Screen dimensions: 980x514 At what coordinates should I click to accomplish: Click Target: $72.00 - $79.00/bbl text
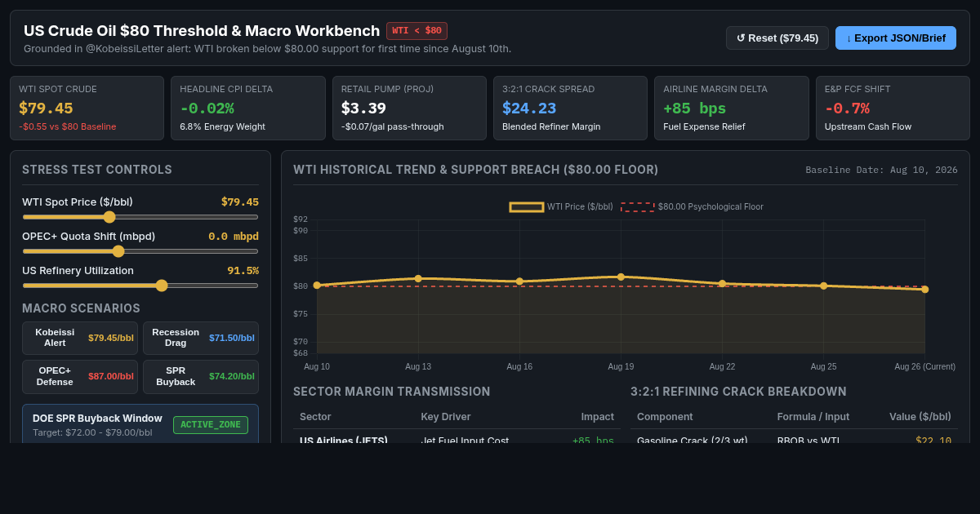click(92, 432)
